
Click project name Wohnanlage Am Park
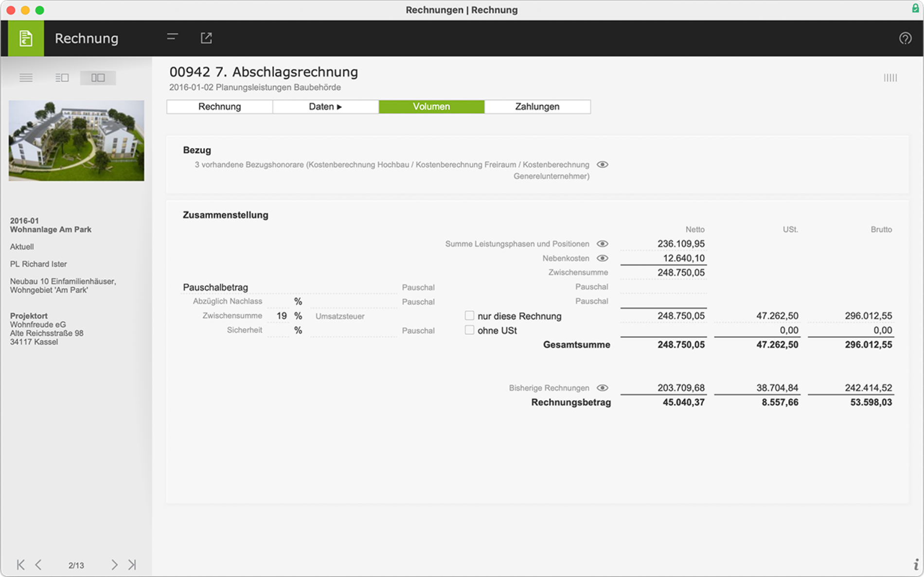tap(51, 229)
